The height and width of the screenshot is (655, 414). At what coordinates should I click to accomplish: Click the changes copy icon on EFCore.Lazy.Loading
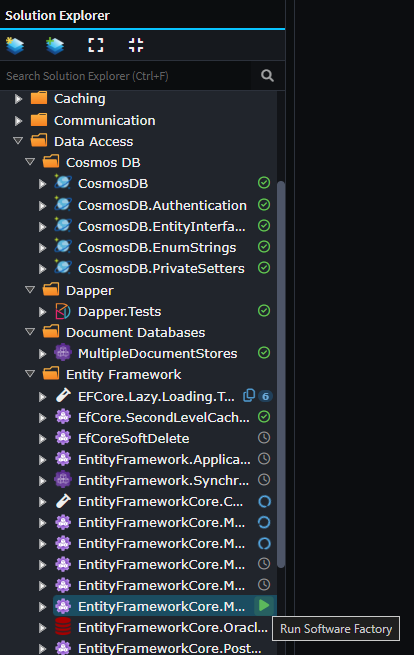click(249, 395)
